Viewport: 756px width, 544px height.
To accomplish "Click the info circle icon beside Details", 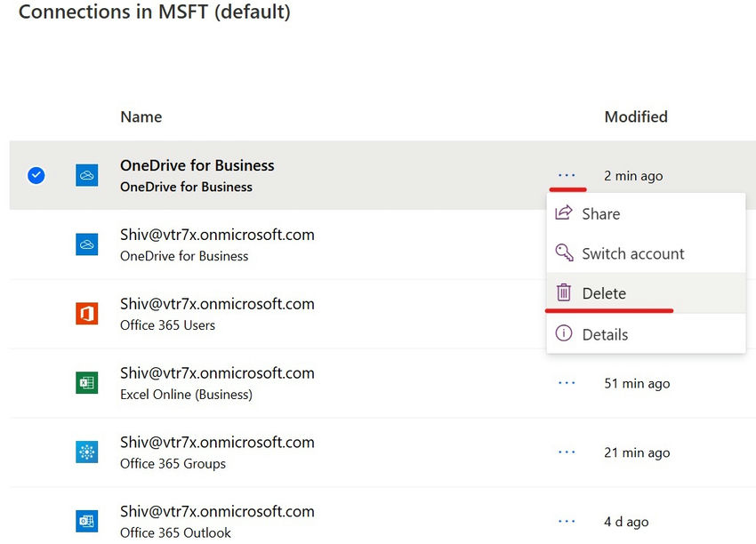I will tap(564, 333).
